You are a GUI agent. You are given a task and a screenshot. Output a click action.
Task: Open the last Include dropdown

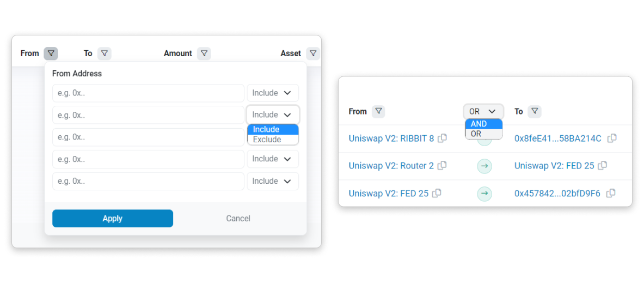coord(273,181)
